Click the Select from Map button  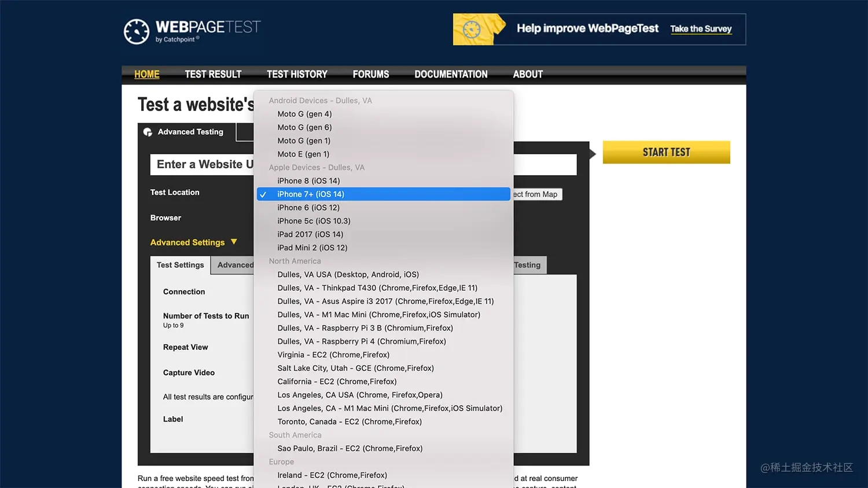tap(537, 194)
